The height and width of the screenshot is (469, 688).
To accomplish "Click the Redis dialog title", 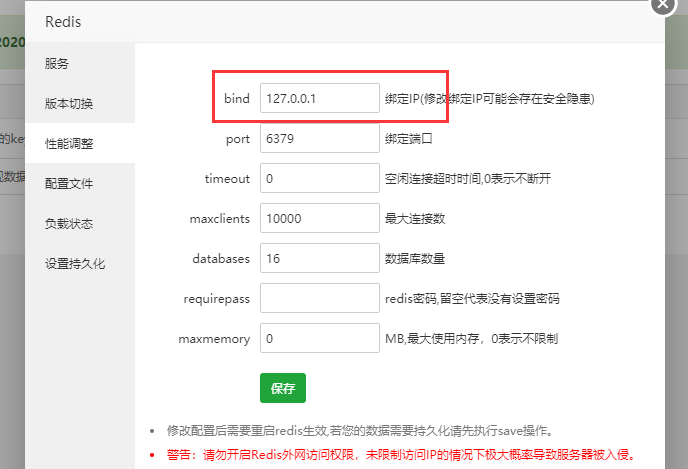I will pos(63,21).
